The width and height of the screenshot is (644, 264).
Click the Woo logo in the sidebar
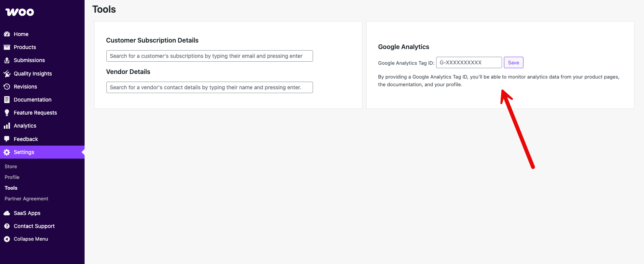coord(20,12)
